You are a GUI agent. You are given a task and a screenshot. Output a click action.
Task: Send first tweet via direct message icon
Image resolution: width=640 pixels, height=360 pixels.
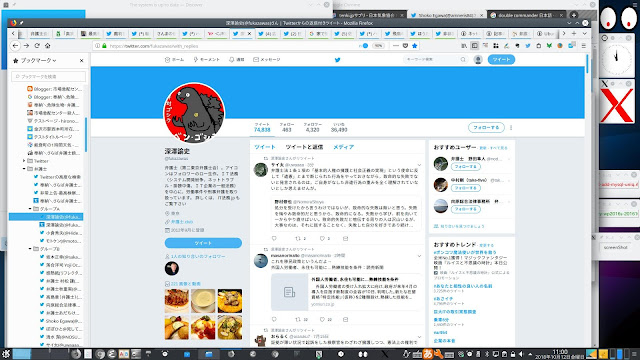[x=345, y=238]
